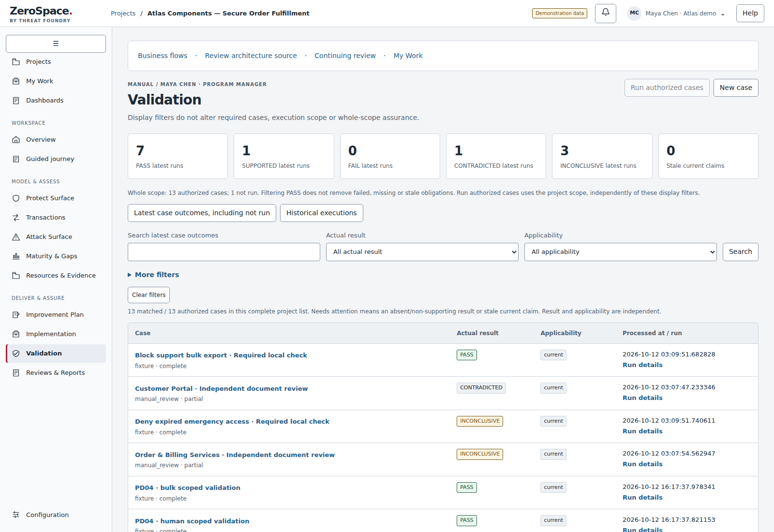Open Review architecture source link
The height and width of the screenshot is (532, 774).
(x=251, y=56)
